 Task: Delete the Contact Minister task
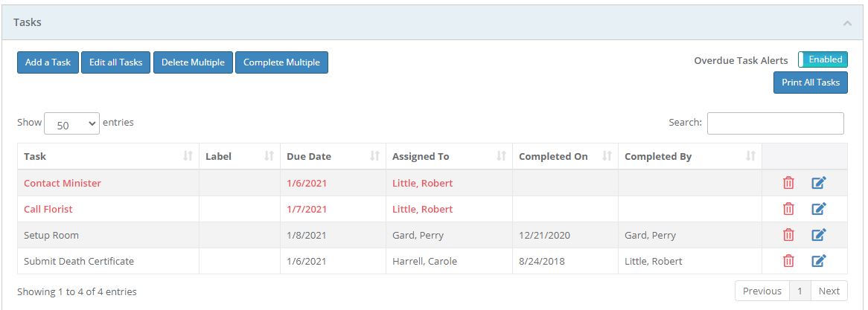[788, 183]
